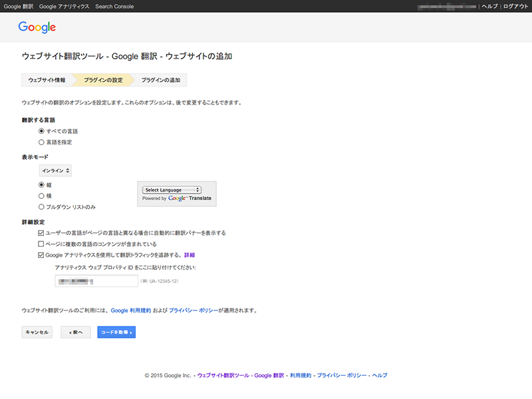This screenshot has height=399, width=532.
Task: Click the © 2015 Google Inc. text
Action: 168,375
